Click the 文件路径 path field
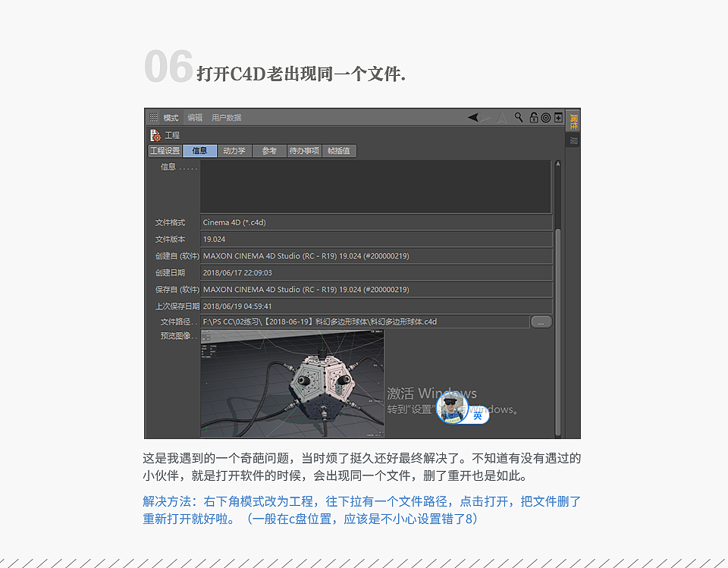This screenshot has height=568, width=728. 365,322
